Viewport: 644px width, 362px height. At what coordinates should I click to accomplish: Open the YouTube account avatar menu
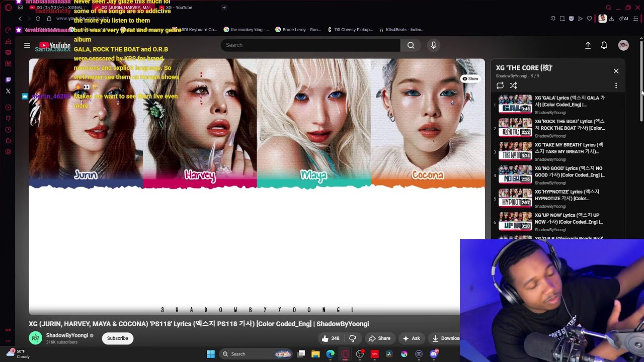(623, 45)
